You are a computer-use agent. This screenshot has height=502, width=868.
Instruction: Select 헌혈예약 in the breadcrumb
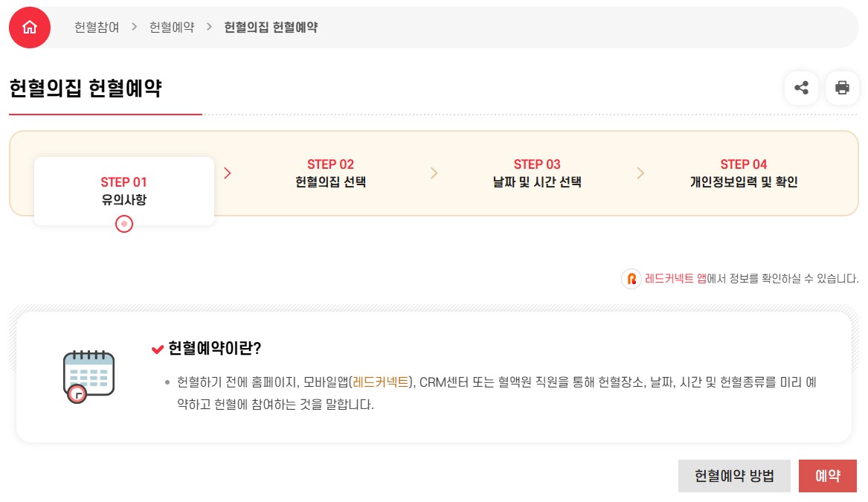pos(173,27)
